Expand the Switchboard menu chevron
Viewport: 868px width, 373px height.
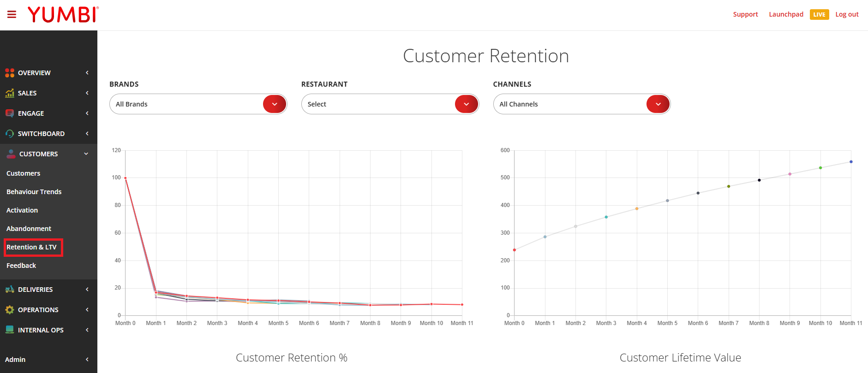87,134
